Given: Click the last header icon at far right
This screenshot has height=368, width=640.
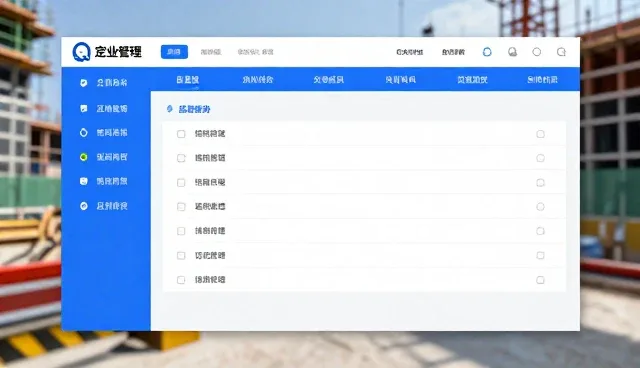Looking at the screenshot, I should point(561,52).
